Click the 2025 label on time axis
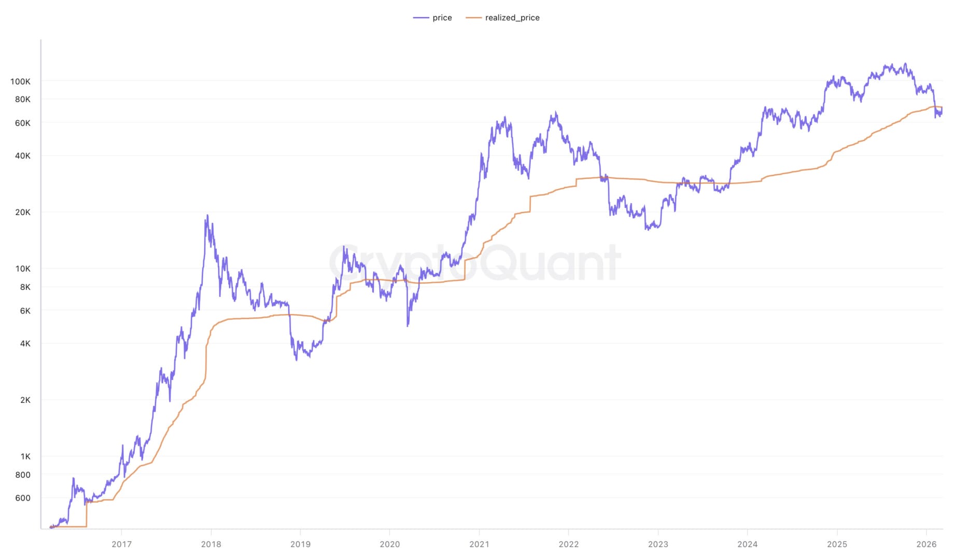954x560 pixels. tap(837, 544)
